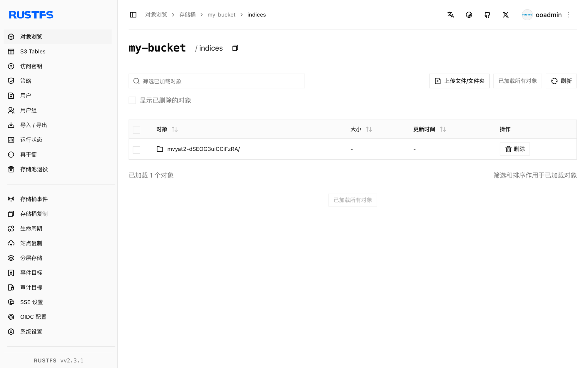This screenshot has height=368, width=588.
Task: Open 运行状态 sidebar item
Action: pyautogui.click(x=58, y=140)
